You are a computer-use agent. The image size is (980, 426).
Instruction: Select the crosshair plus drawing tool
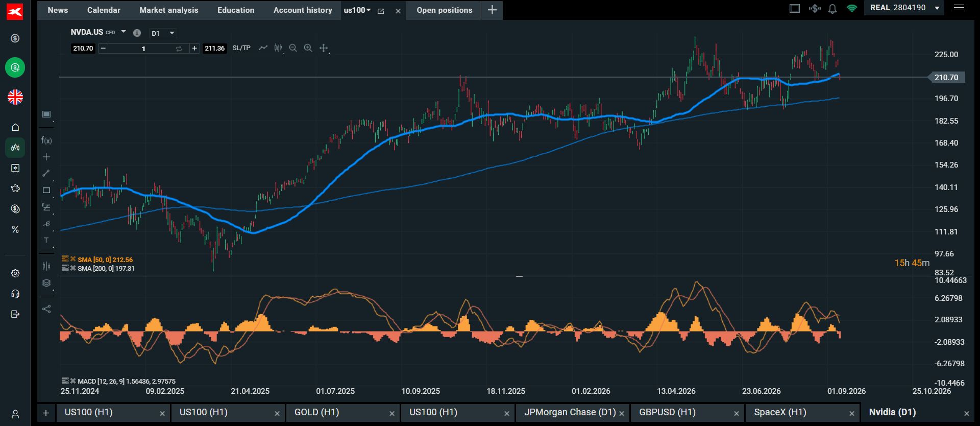click(x=46, y=157)
